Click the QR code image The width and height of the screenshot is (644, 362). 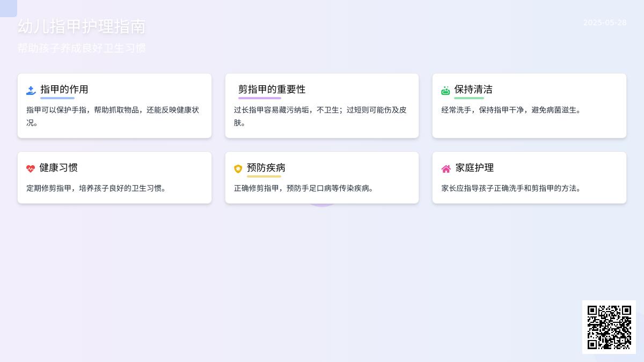pyautogui.click(x=609, y=327)
